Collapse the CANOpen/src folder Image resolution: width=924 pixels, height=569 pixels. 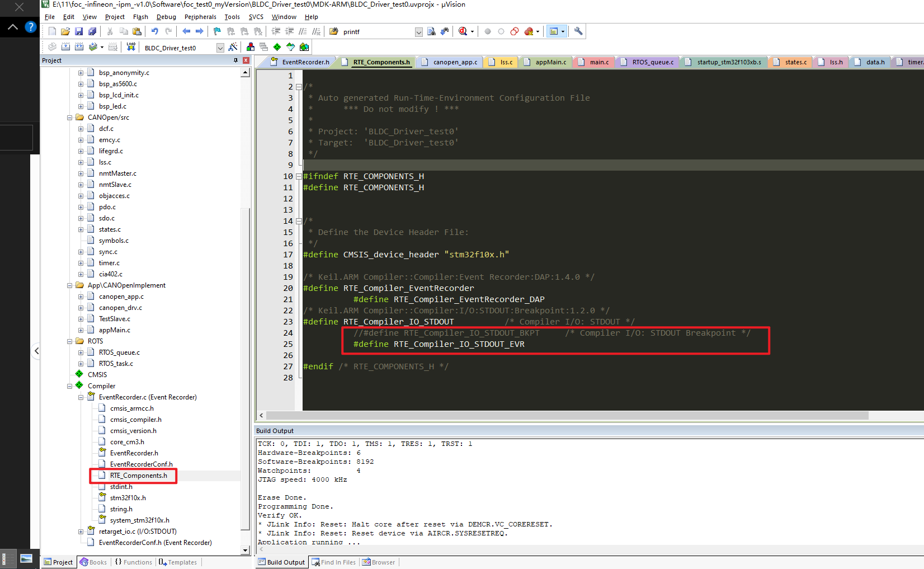click(x=69, y=117)
